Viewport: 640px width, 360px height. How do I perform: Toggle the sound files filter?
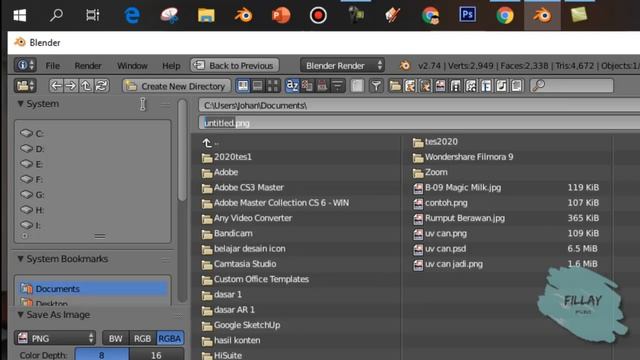(501, 86)
